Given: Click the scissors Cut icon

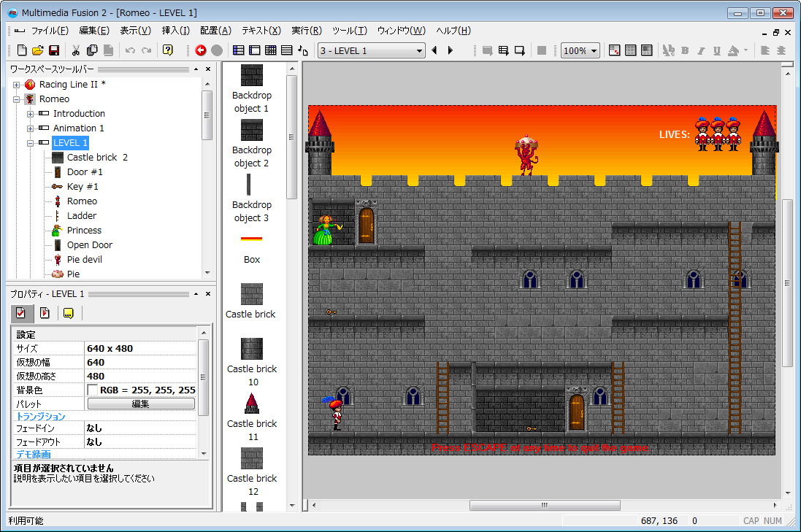Looking at the screenshot, I should coord(76,50).
